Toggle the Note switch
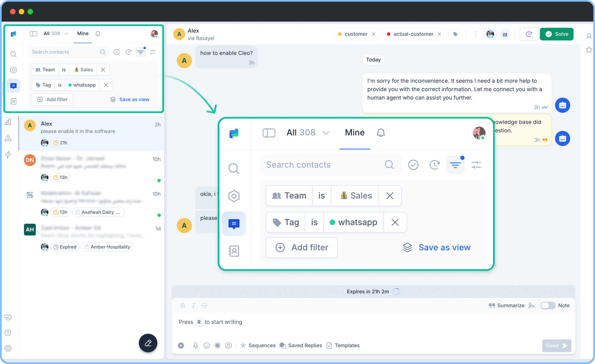Viewport: 595px width, 364px height. point(548,305)
